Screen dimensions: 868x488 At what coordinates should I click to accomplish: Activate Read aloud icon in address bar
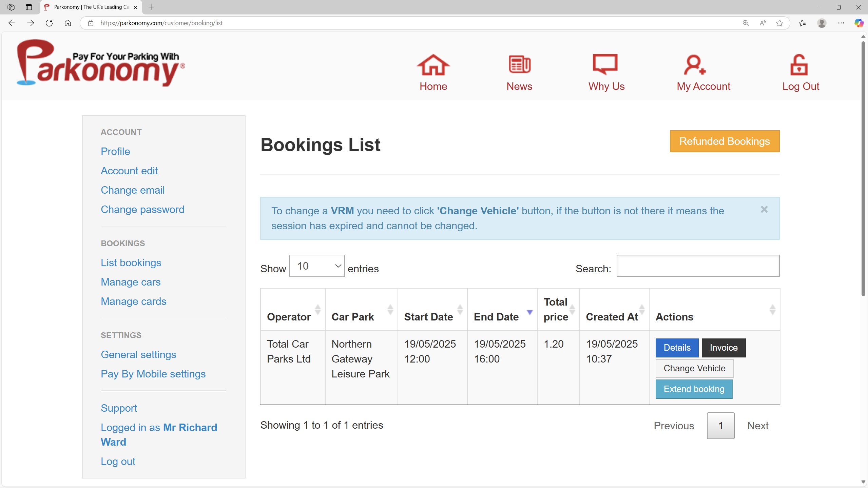click(x=763, y=23)
